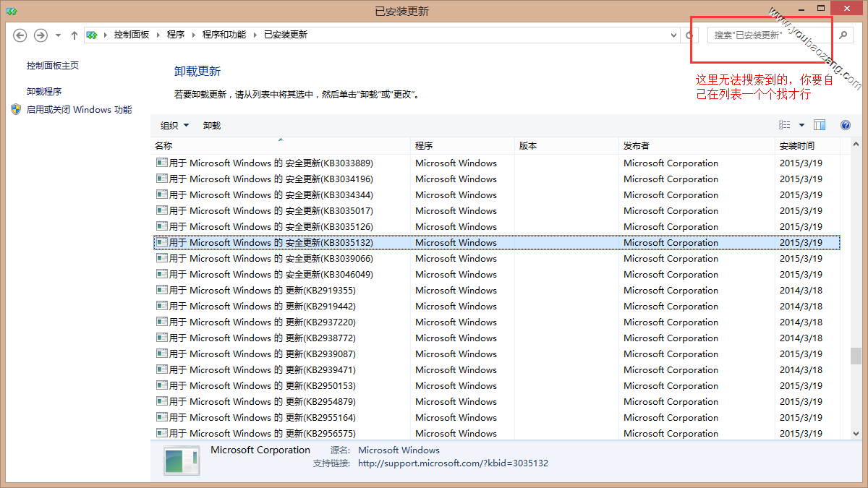Click the icon of update KB2955164
The image size is (868, 488).
(x=162, y=417)
